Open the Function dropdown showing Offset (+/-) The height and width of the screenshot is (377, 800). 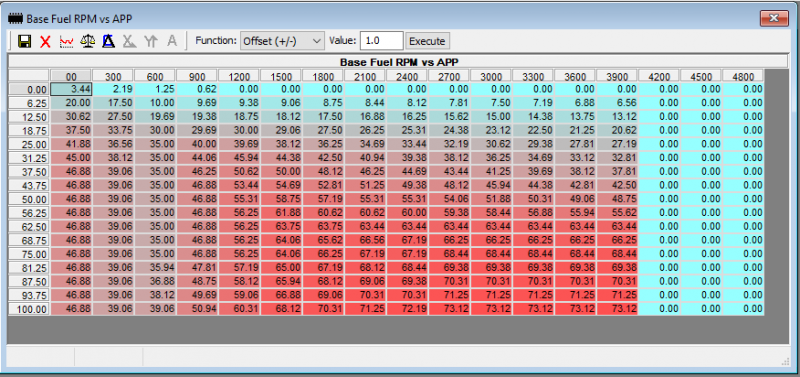click(282, 41)
